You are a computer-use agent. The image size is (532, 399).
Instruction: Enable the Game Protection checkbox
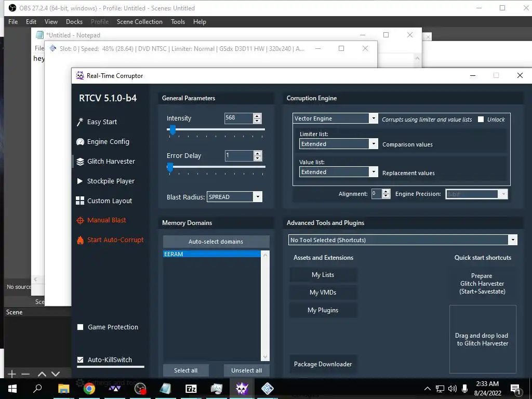pos(81,327)
